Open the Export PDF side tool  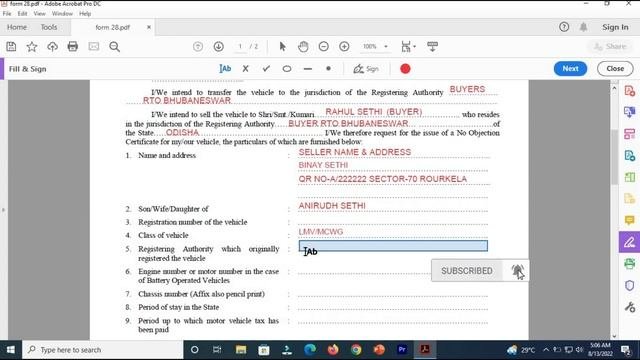coord(629,112)
